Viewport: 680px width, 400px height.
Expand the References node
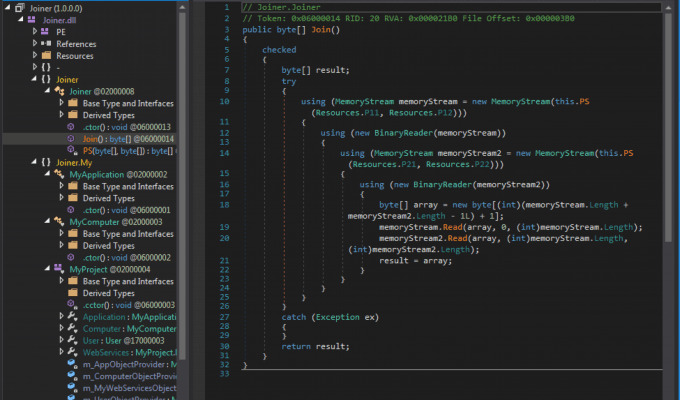(x=34, y=44)
